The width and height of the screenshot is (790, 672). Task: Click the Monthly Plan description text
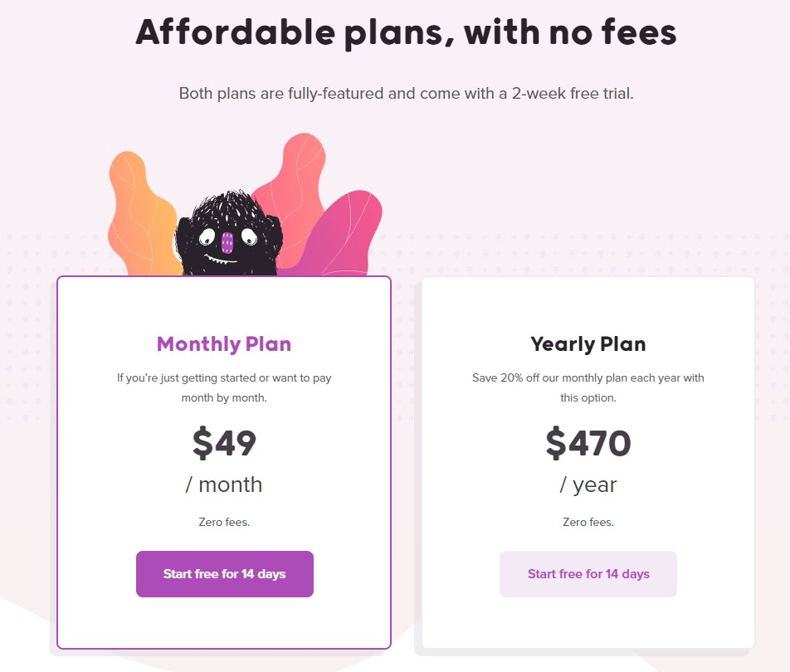point(224,388)
